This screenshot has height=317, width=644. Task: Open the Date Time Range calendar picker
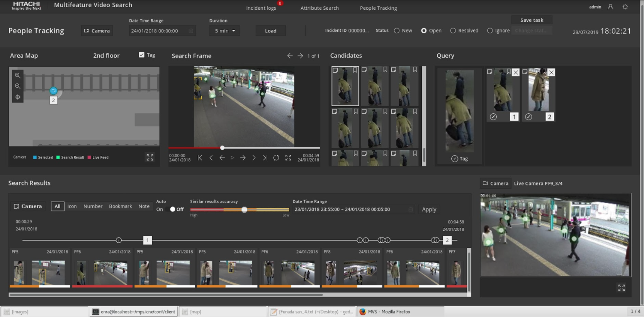(191, 31)
